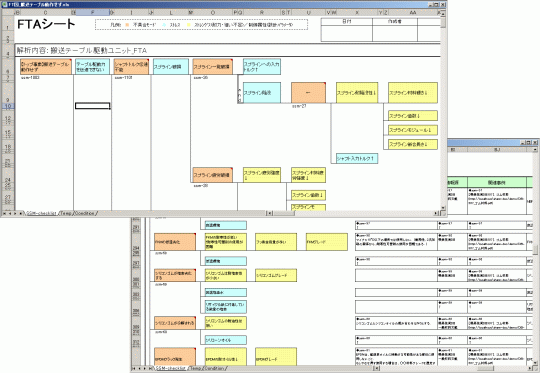540x373 pixels.
Task: Switch to the Temp sheet tab in front window
Action: (65, 214)
